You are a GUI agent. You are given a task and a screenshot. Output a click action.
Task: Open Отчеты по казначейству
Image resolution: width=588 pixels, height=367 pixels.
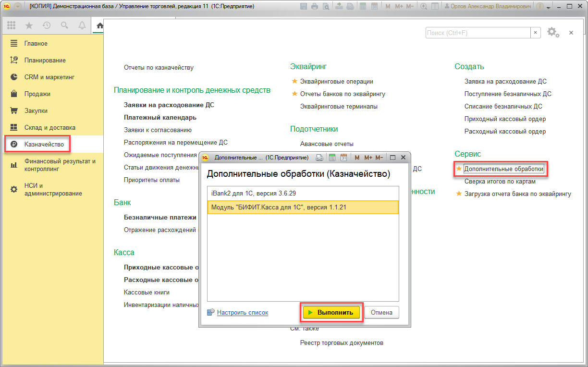pos(159,68)
